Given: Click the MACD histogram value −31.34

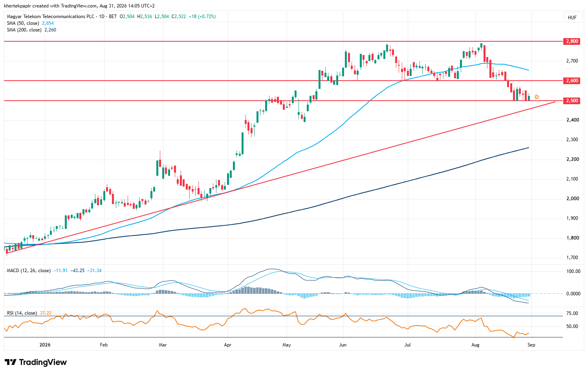Looking at the screenshot, I should coord(95,271).
